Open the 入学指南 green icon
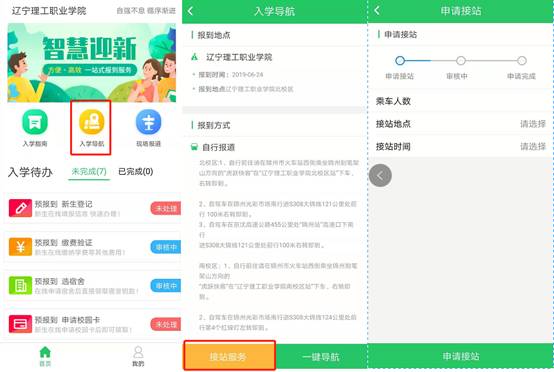 point(35,122)
